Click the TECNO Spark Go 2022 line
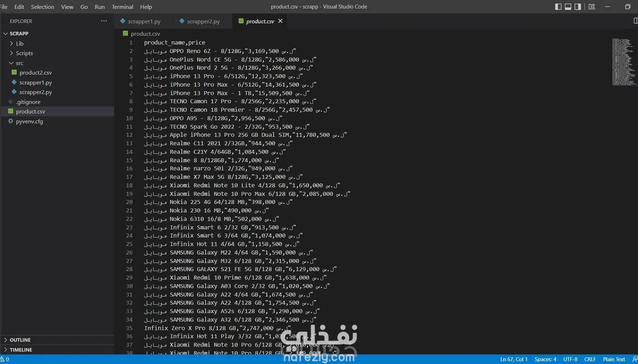Viewport: 638px width, 364px height. [227, 127]
